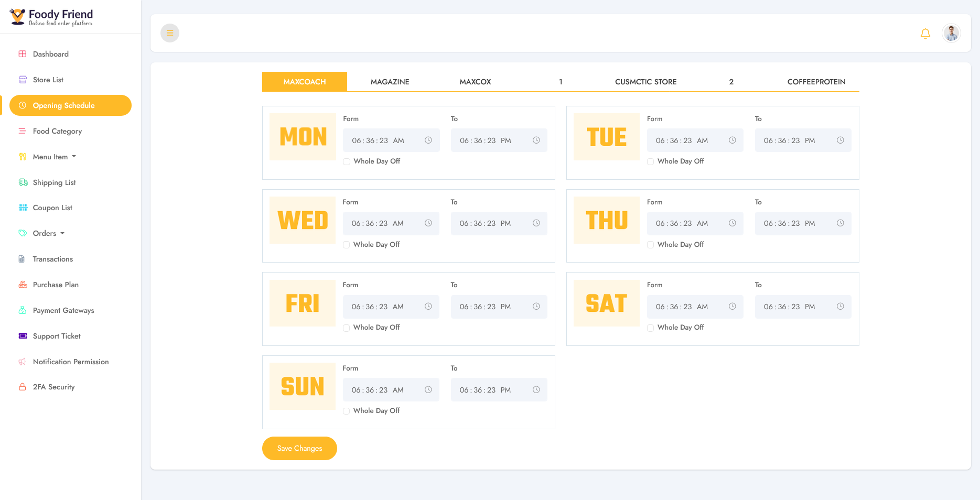Mark Friday as Whole Day Off
Screen dimensions: 980x500
pyautogui.click(x=347, y=328)
